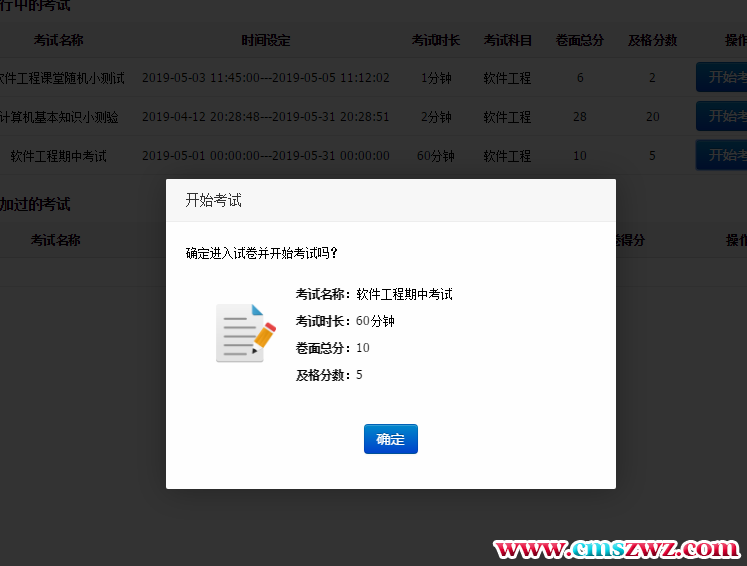Click 考试名称 header in the lower table
The width and height of the screenshot is (747, 566).
pos(55,240)
